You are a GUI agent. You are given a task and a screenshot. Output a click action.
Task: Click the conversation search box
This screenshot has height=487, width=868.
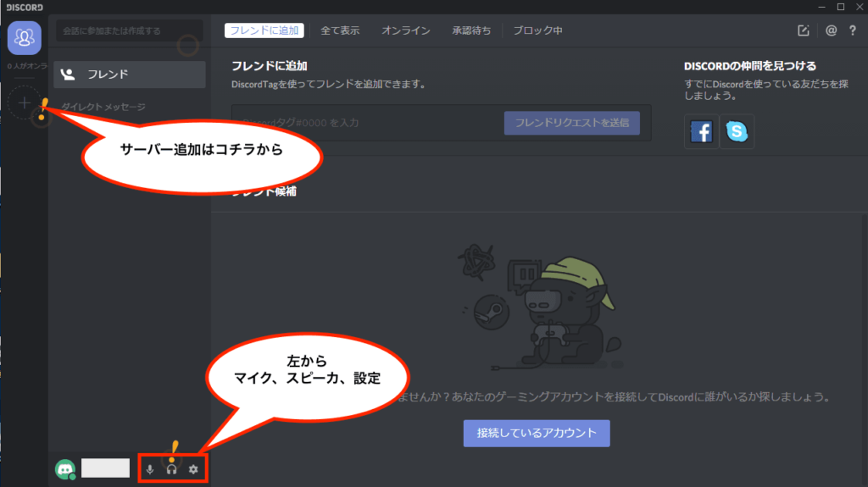click(129, 30)
